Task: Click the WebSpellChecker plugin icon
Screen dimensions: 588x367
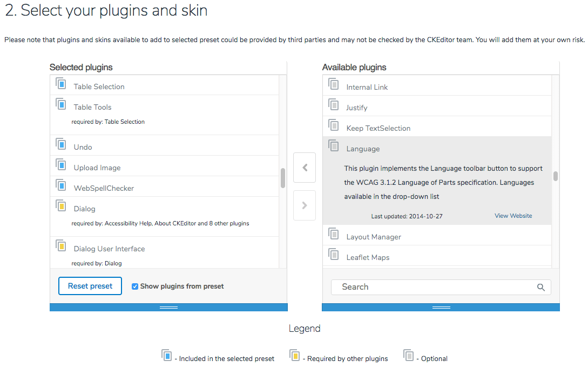Action: 61,186
